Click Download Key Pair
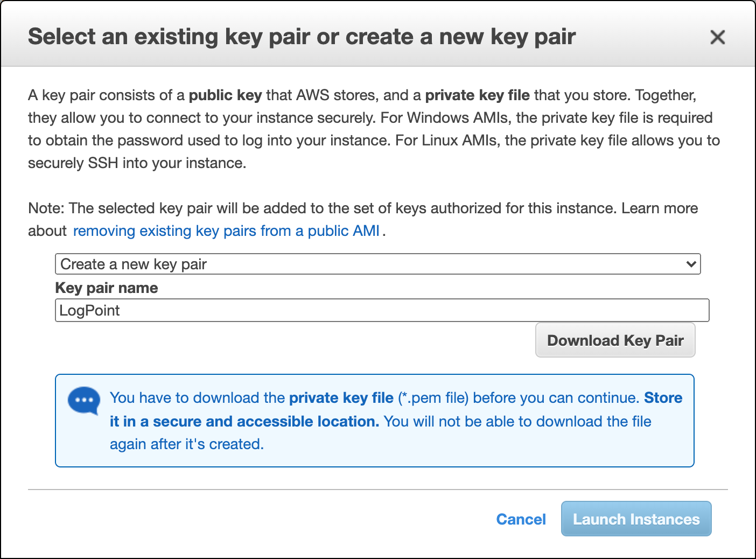Screen dimensions: 756x559 (615, 340)
